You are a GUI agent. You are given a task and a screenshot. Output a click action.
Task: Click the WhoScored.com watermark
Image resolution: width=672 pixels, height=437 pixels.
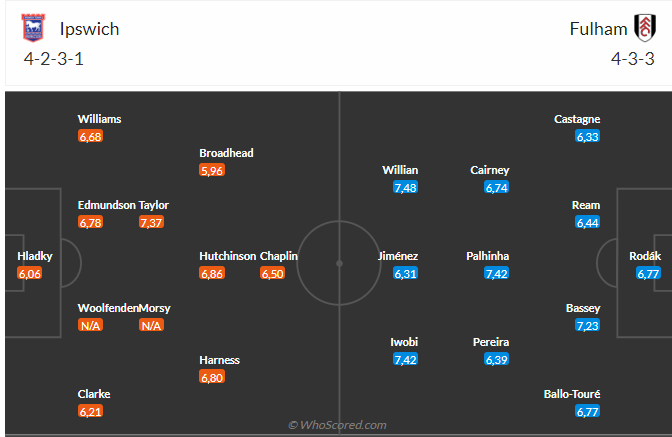coord(337,425)
